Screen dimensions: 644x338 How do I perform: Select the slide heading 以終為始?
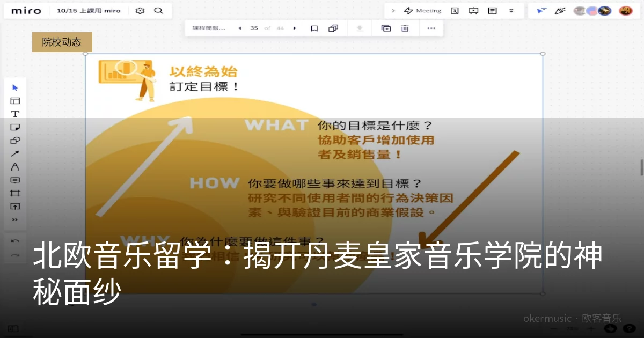[203, 72]
